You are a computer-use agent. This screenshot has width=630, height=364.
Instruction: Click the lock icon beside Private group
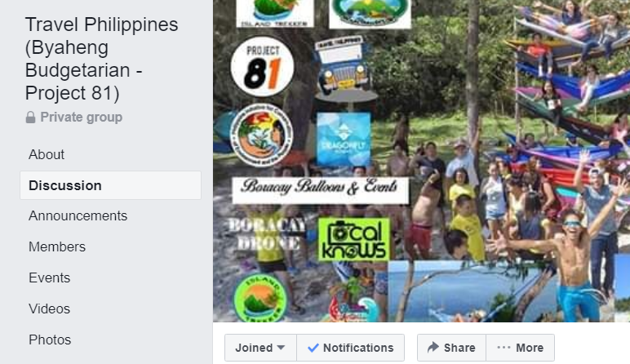coord(30,118)
